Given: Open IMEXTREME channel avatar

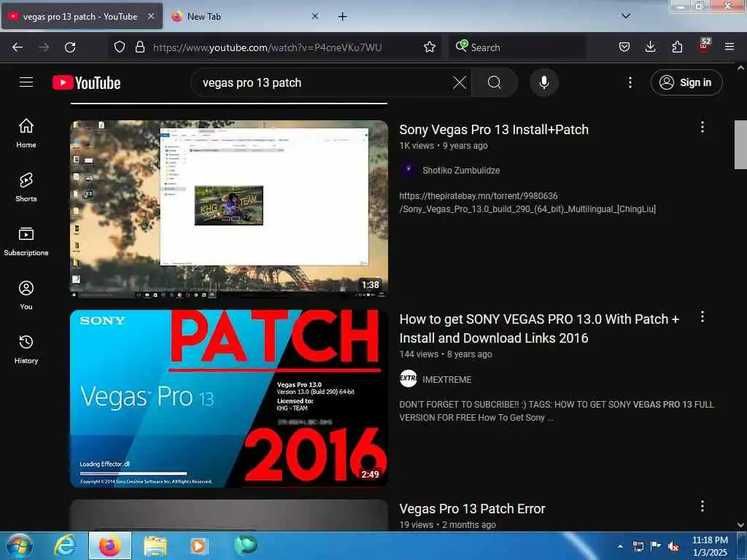Looking at the screenshot, I should 409,378.
